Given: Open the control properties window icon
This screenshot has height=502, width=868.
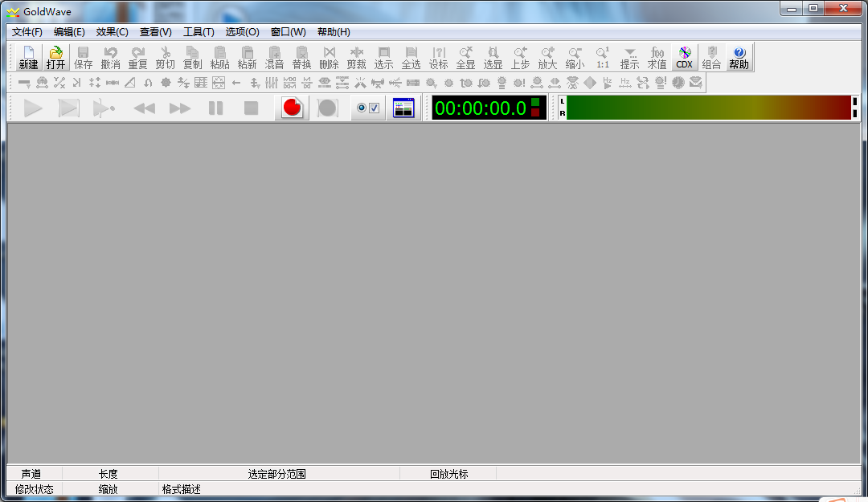Looking at the screenshot, I should point(403,108).
